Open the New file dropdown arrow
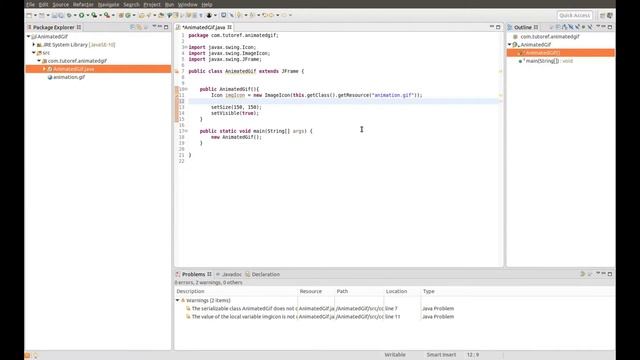640x360 pixels. click(x=35, y=15)
